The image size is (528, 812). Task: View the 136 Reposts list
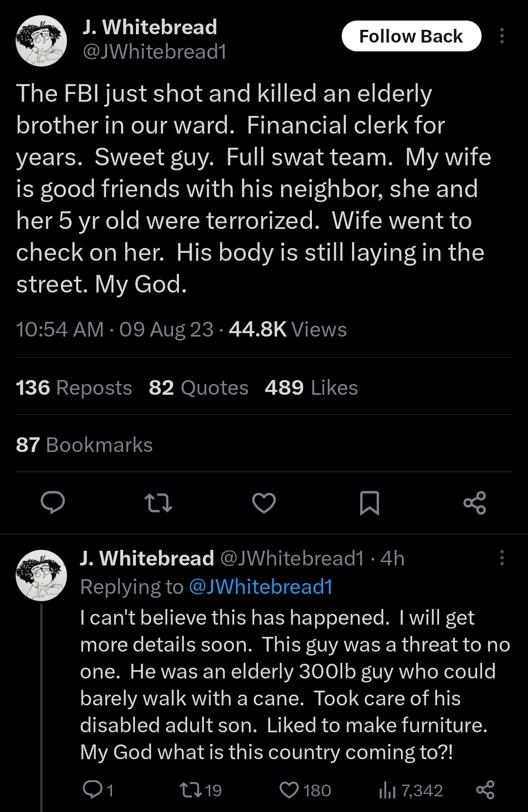pos(74,387)
